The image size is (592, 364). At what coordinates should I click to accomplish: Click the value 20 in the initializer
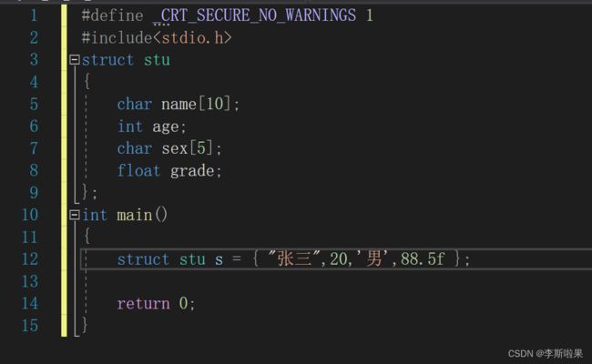(x=339, y=259)
